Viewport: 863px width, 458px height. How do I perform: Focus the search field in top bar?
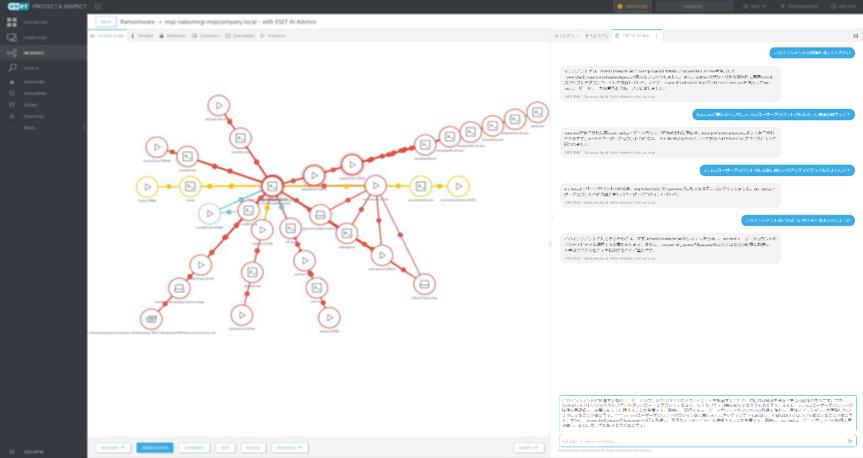point(694,6)
